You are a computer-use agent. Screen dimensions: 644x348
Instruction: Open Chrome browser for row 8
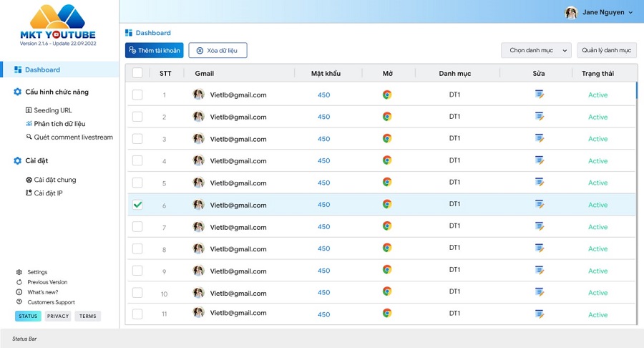point(386,248)
